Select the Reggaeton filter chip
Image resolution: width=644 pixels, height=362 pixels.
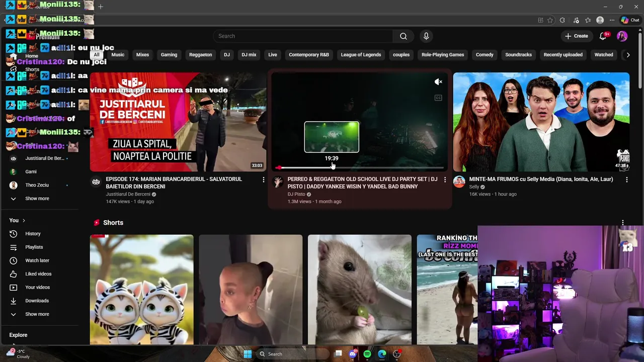pyautogui.click(x=200, y=55)
